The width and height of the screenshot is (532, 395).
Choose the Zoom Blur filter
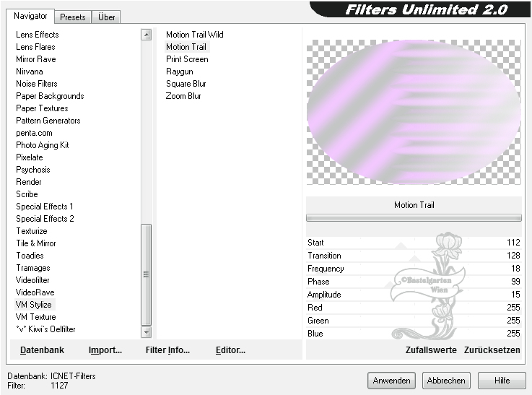tap(183, 96)
